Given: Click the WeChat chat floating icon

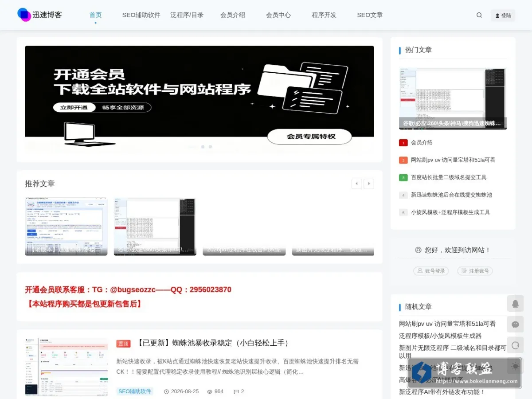Looking at the screenshot, I should [515, 325].
